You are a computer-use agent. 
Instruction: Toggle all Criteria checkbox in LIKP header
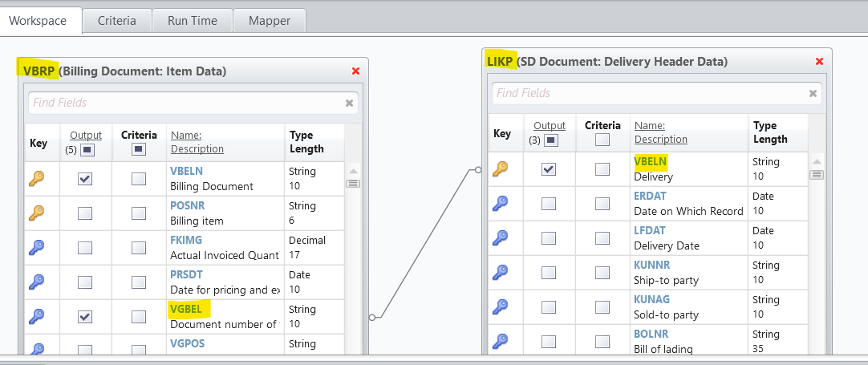pyautogui.click(x=602, y=140)
